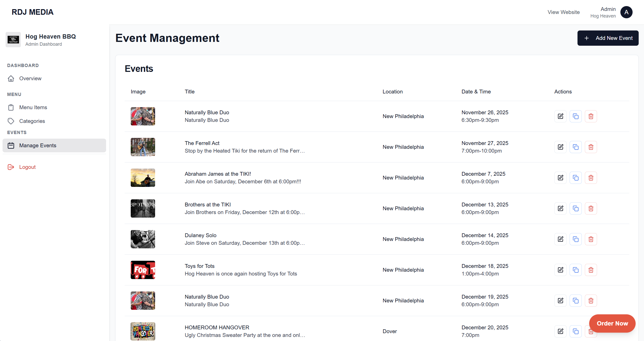Open the Toys for Tots event thumbnail
Image resolution: width=644 pixels, height=341 pixels.
tap(143, 270)
